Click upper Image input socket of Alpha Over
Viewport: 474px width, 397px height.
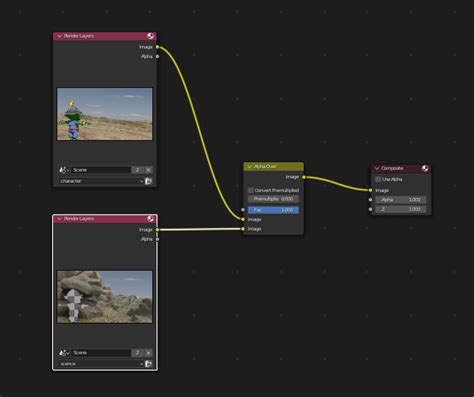(243, 219)
